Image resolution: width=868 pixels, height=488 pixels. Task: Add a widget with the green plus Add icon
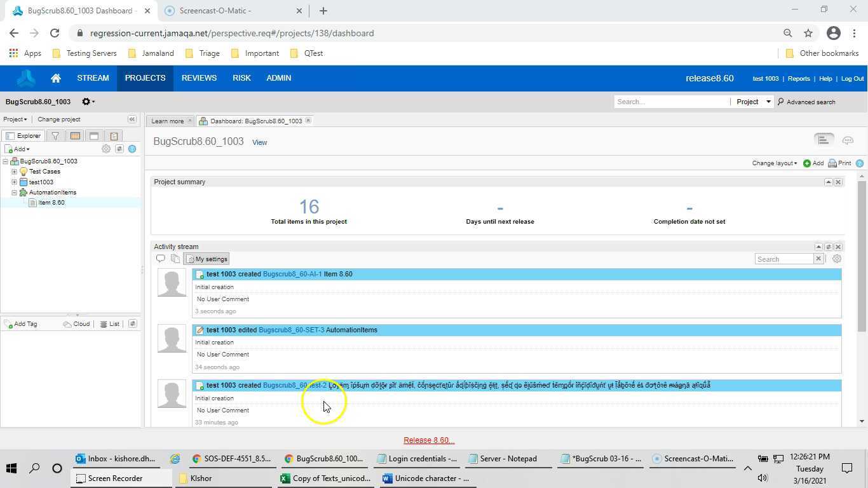click(808, 163)
